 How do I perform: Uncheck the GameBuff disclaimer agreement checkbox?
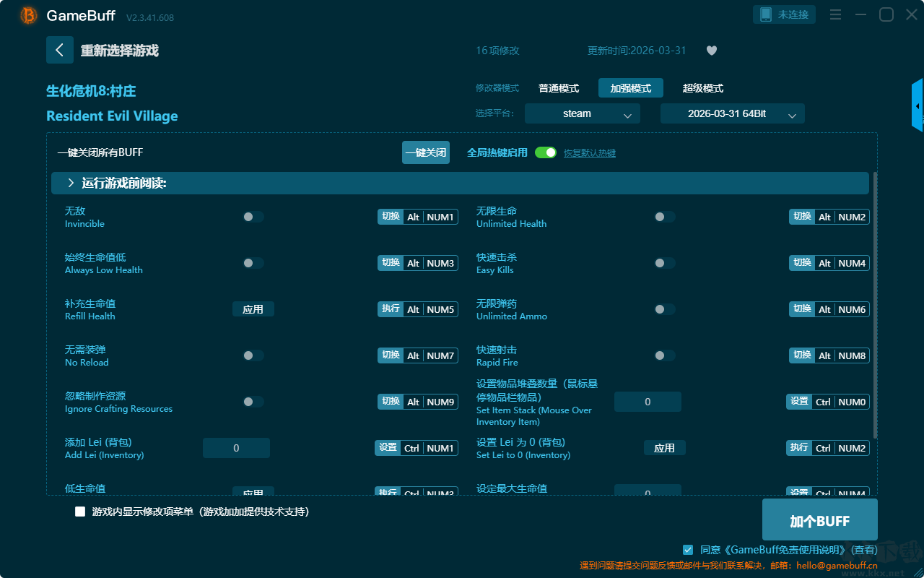[x=688, y=550]
